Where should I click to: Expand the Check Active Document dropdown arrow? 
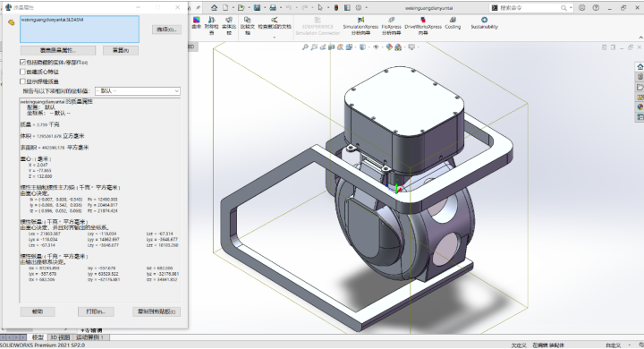pyautogui.click(x=274, y=38)
